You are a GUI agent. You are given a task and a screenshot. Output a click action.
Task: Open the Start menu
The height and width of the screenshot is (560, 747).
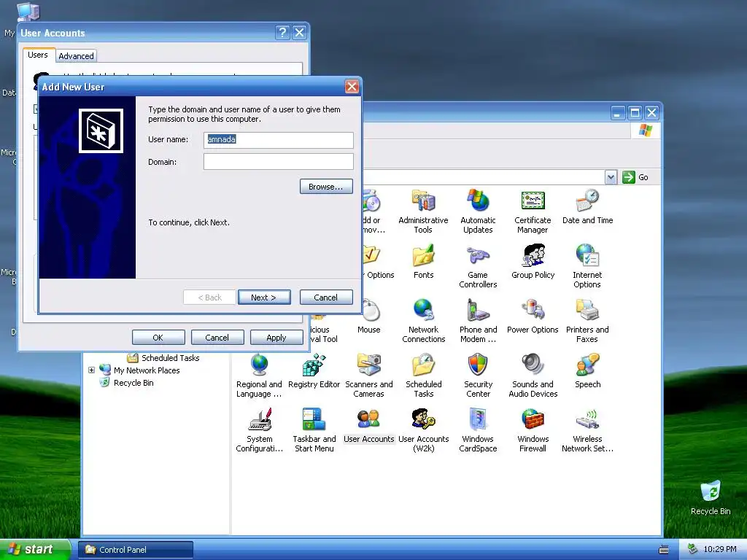(x=35, y=550)
